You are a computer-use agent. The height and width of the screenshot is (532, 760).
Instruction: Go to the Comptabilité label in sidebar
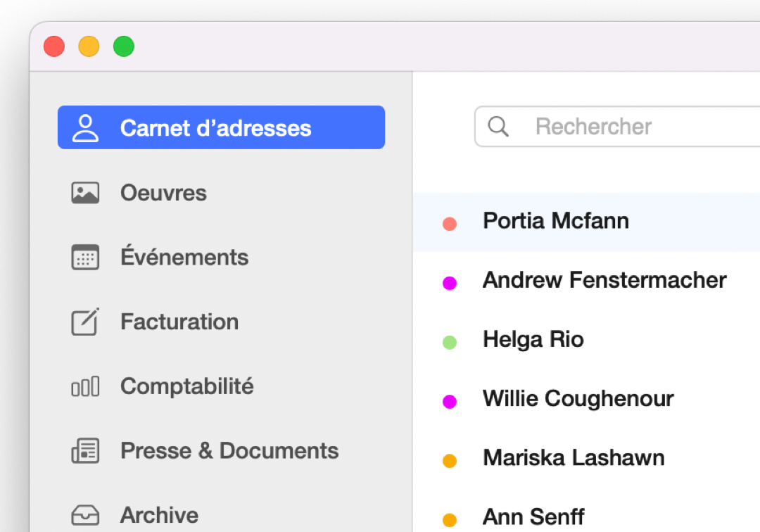[x=186, y=386]
